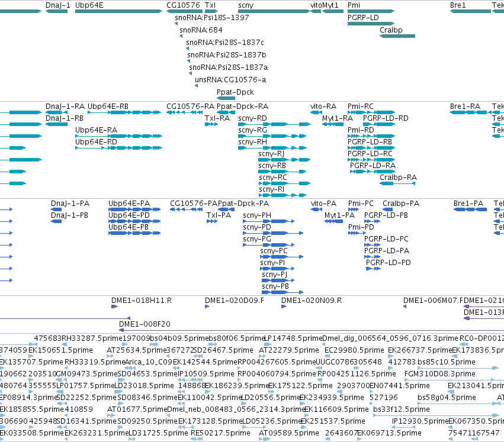Click the scny-PG protein label

[257, 239]
